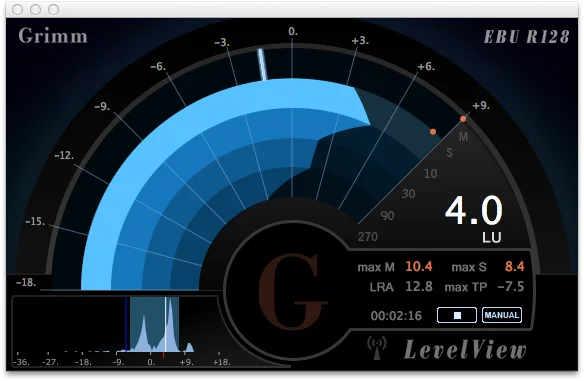Click the LevelView title text

click(x=465, y=350)
